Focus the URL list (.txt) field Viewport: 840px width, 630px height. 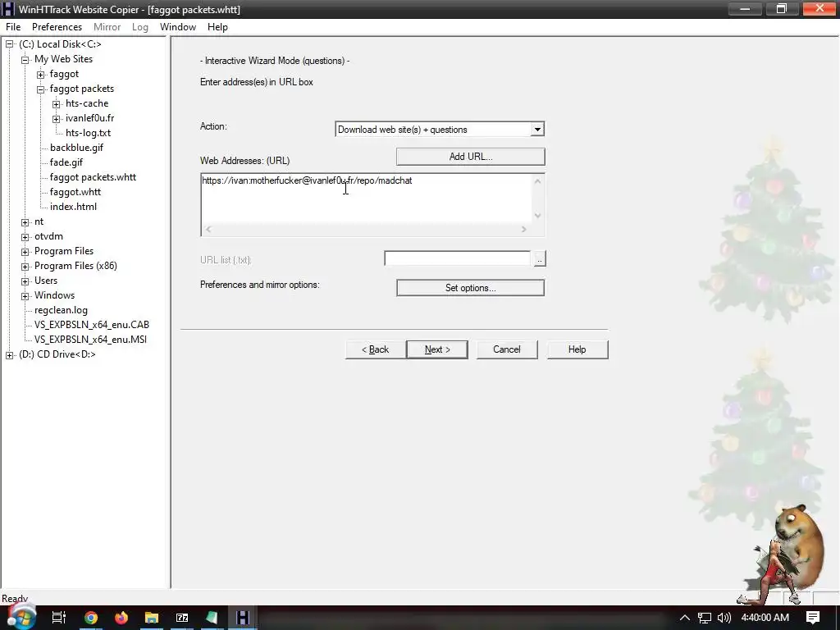click(458, 258)
